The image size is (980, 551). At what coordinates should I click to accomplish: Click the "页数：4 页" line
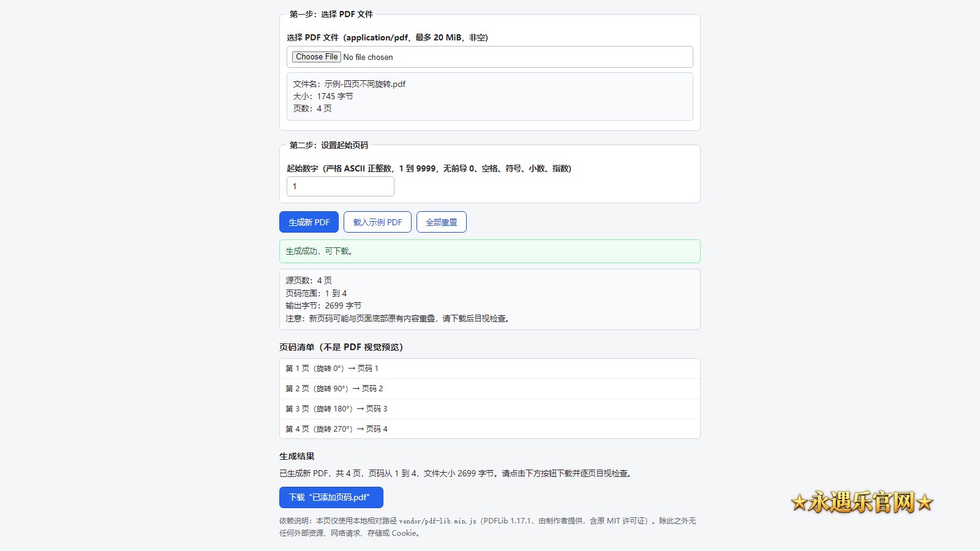pos(312,108)
